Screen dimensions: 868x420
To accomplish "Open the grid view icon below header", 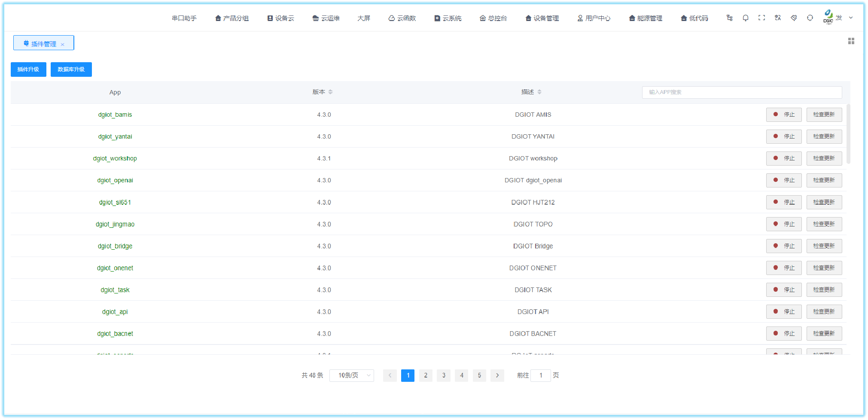I will coord(851,41).
